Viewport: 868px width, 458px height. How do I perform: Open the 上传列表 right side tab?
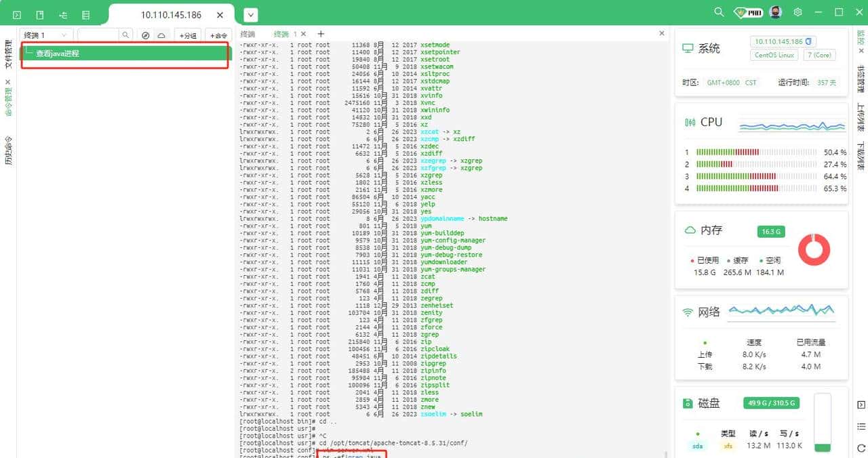[x=861, y=117]
